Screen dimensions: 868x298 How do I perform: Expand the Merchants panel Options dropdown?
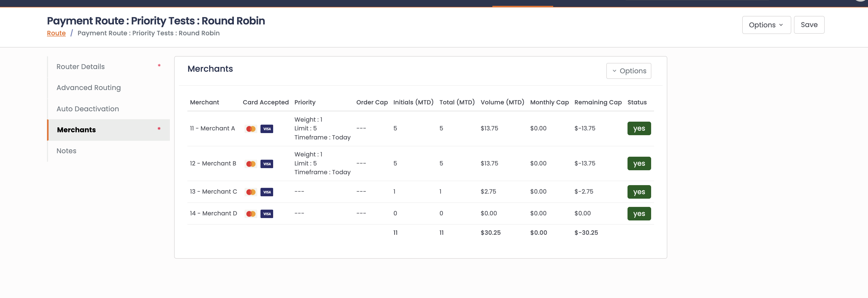(628, 71)
